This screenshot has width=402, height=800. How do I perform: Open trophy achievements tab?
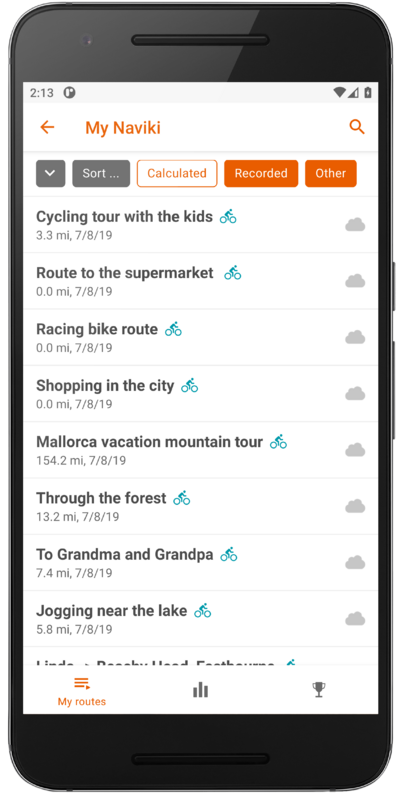[x=319, y=690]
